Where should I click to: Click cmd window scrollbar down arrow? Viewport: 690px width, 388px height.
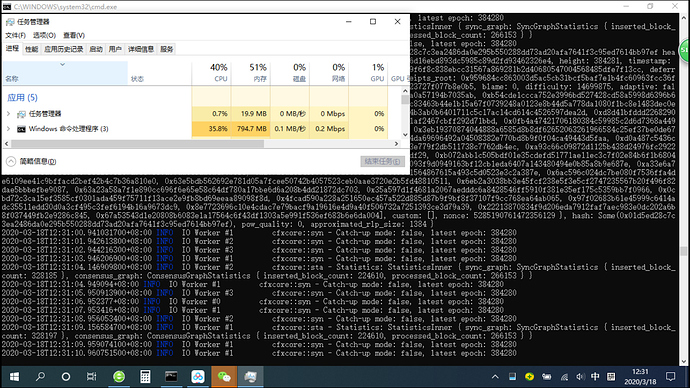tap(683, 362)
